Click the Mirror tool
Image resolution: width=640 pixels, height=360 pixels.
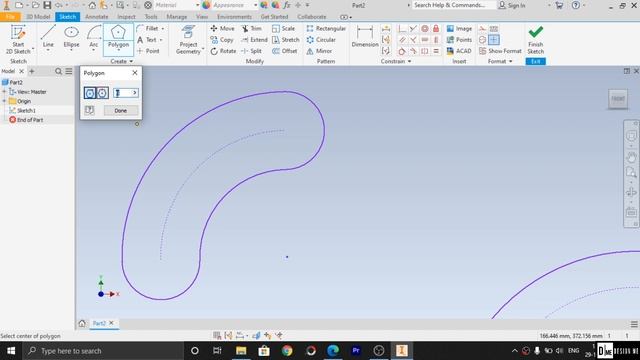[x=319, y=51]
